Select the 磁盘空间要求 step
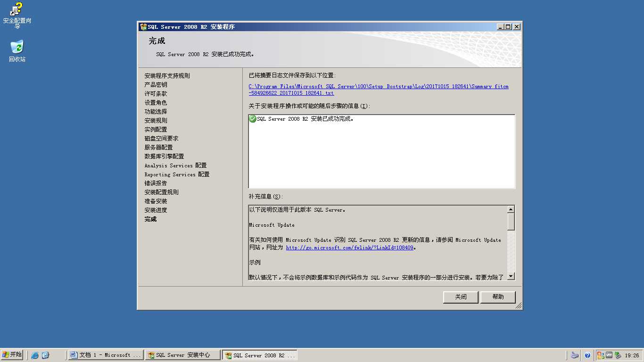Image resolution: width=644 pixels, height=362 pixels. pyautogui.click(x=161, y=139)
